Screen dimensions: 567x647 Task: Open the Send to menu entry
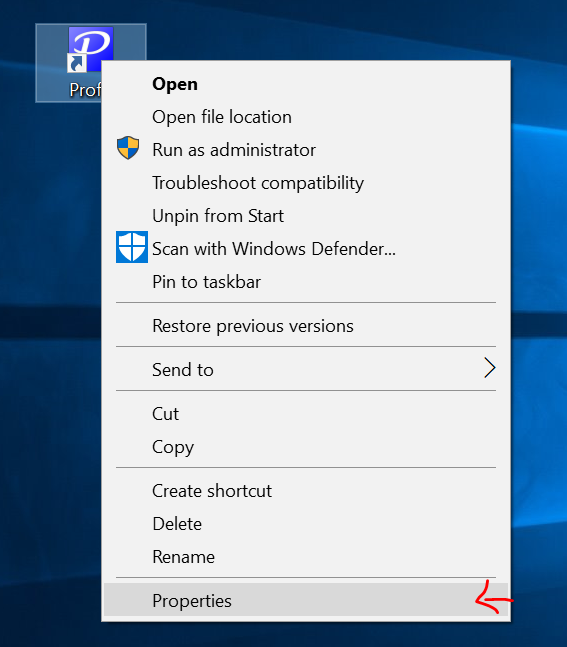(x=306, y=370)
